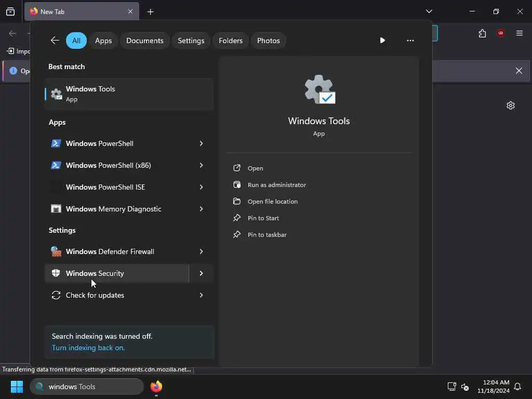Click the uBlock Origin toolbar icon
Screen dimensions: 532x399
coord(501,33)
